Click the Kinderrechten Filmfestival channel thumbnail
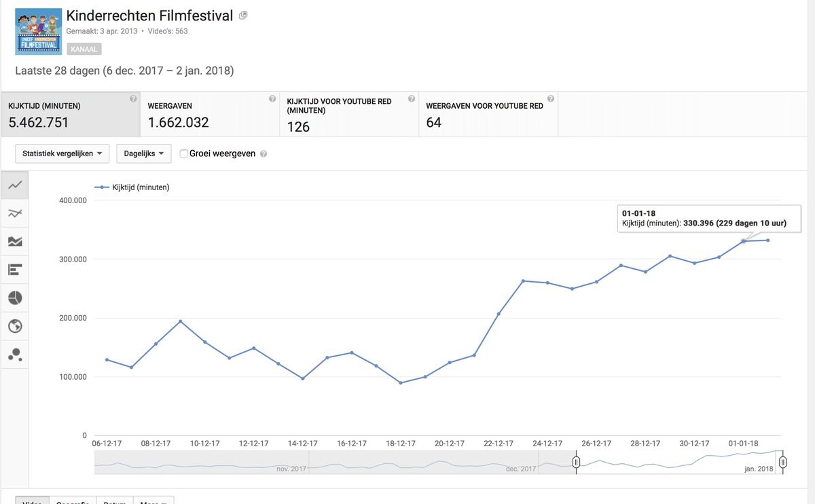Screen dimensions: 815x504 point(38,31)
